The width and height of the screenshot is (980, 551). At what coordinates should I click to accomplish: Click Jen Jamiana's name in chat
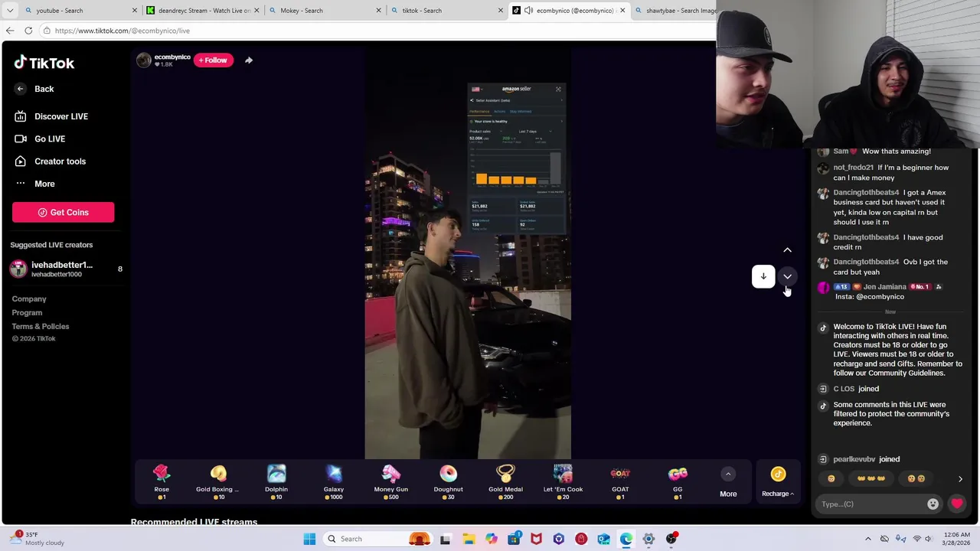pos(885,287)
